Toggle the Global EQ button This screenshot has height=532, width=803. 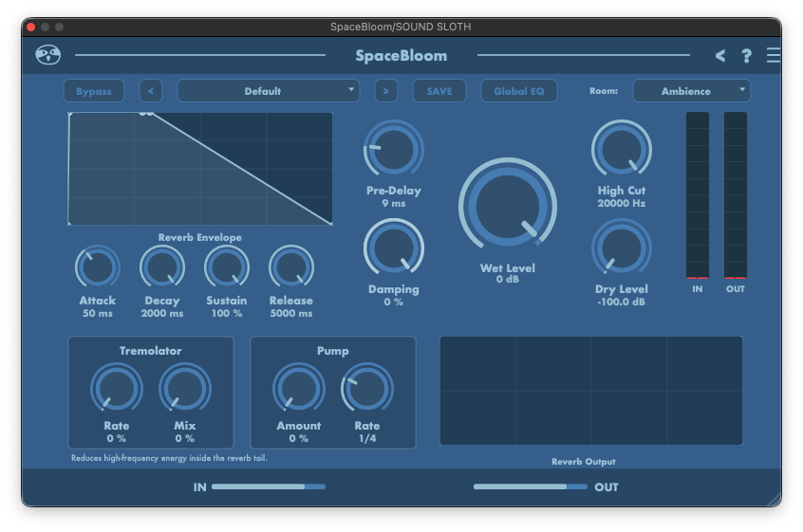tap(518, 91)
